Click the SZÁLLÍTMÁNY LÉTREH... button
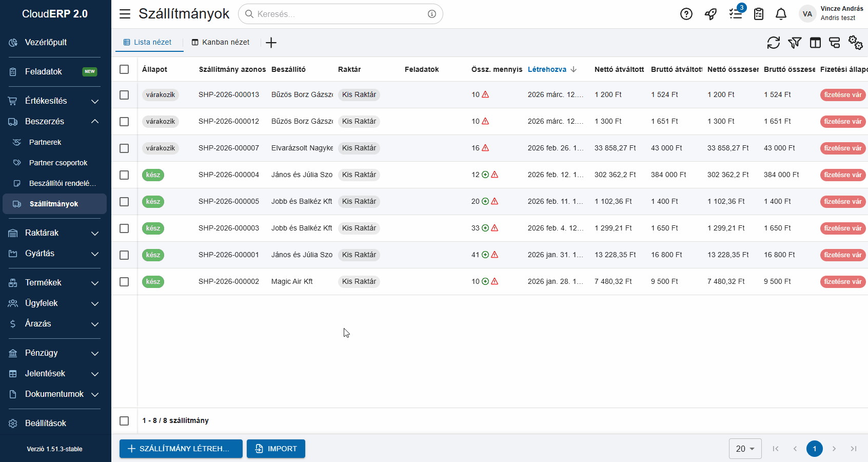The image size is (868, 462). pos(181,449)
